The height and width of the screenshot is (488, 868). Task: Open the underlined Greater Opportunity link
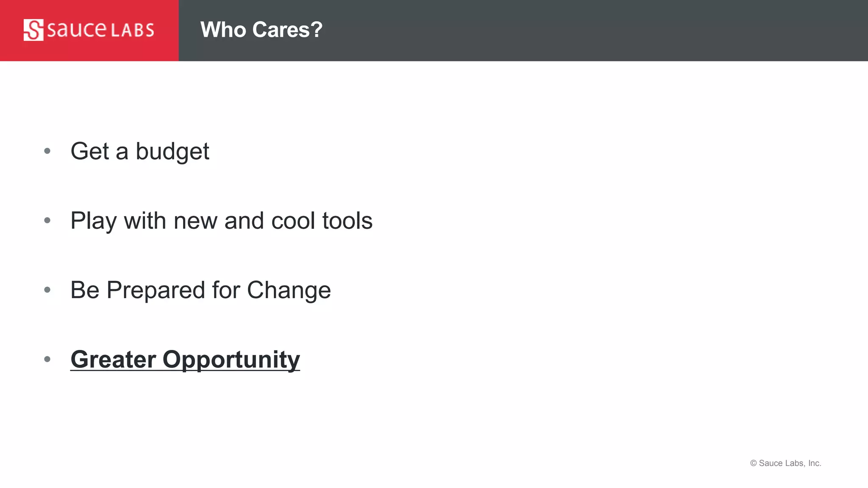coord(185,360)
